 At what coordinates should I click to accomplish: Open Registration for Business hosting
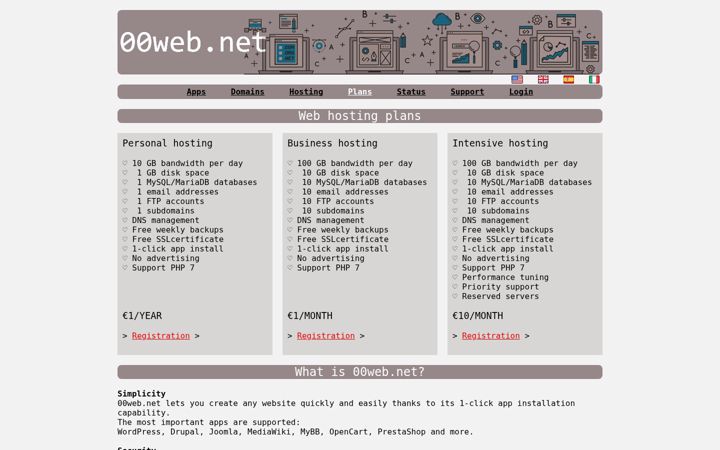point(326,336)
